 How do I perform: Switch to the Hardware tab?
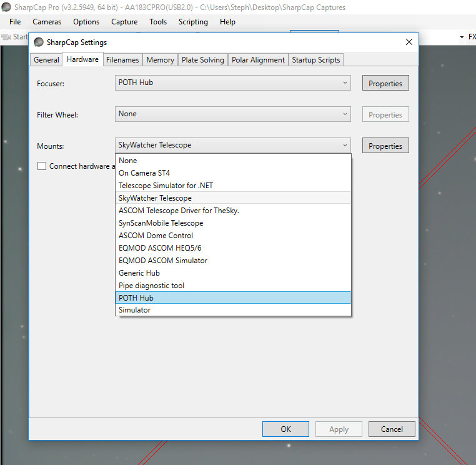point(82,59)
